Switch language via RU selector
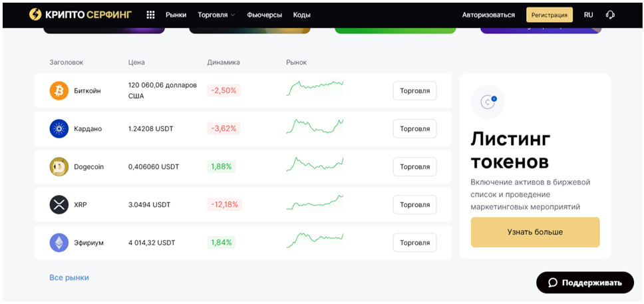 click(589, 15)
